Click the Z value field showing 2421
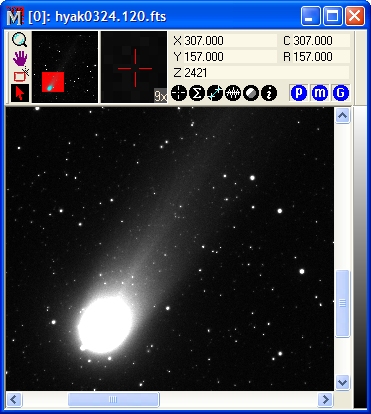This screenshot has width=371, height=414. point(261,72)
